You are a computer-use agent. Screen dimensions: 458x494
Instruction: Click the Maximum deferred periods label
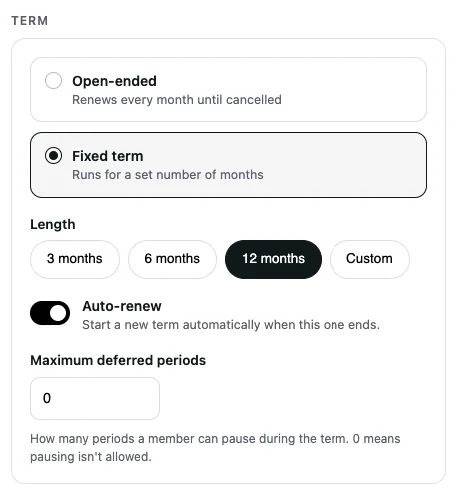(x=118, y=360)
